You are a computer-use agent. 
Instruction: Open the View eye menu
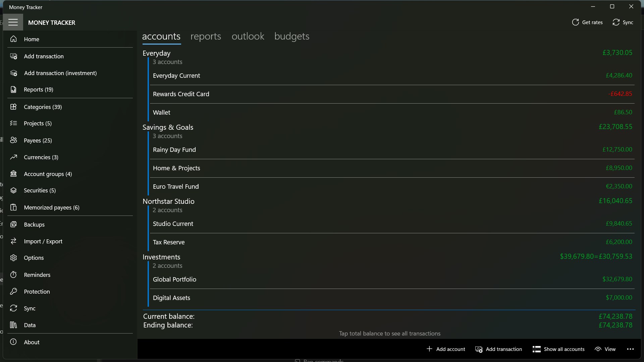click(x=605, y=349)
